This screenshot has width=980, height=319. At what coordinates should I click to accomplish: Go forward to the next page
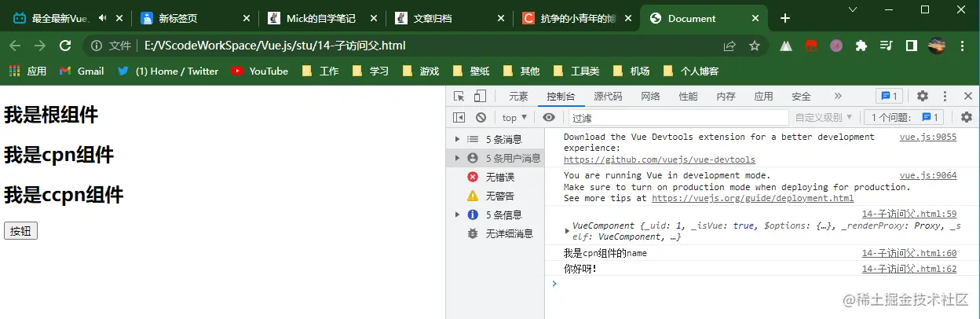[40, 46]
